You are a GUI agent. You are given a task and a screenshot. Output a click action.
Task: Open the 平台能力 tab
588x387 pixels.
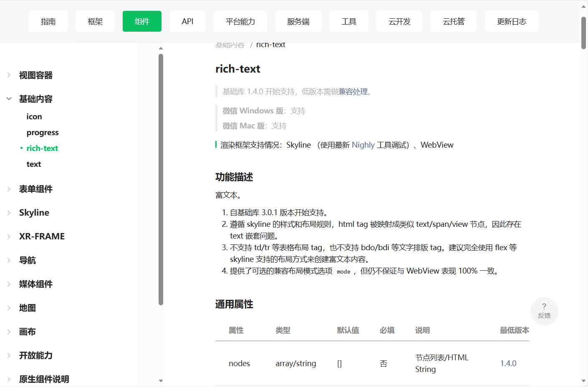(240, 21)
